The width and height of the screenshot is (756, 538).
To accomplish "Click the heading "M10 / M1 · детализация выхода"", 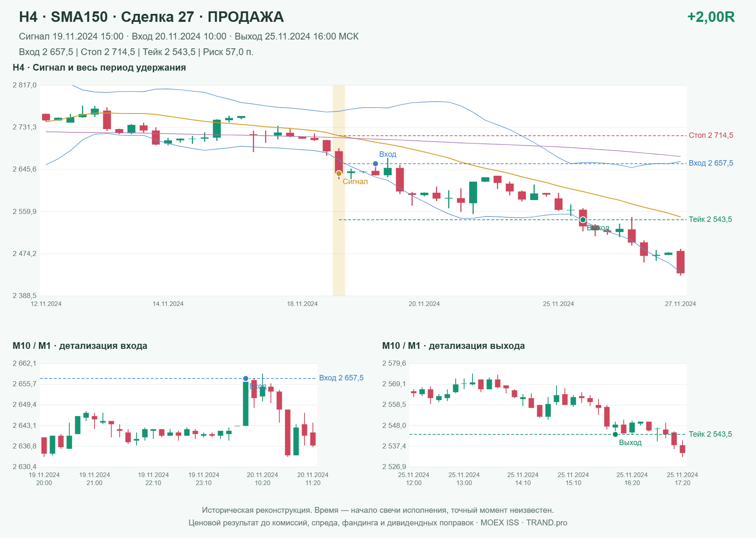I will pyautogui.click(x=454, y=346).
